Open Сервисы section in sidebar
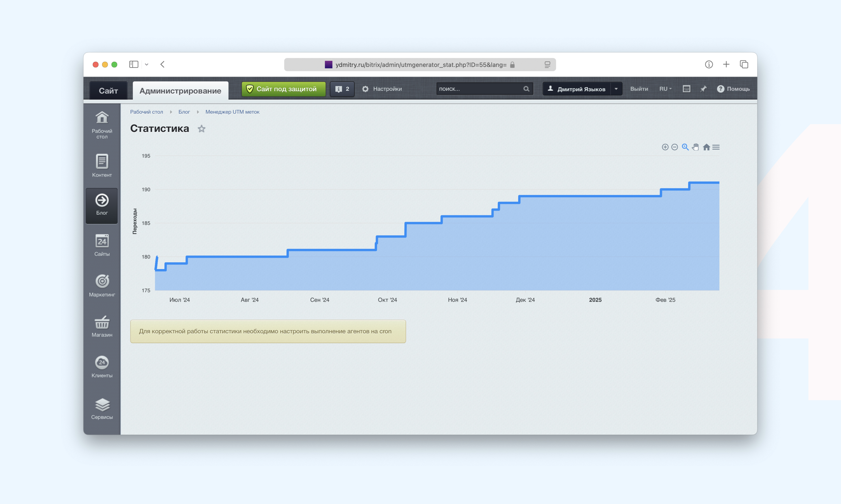Viewport: 841px width, 504px height. point(102,409)
